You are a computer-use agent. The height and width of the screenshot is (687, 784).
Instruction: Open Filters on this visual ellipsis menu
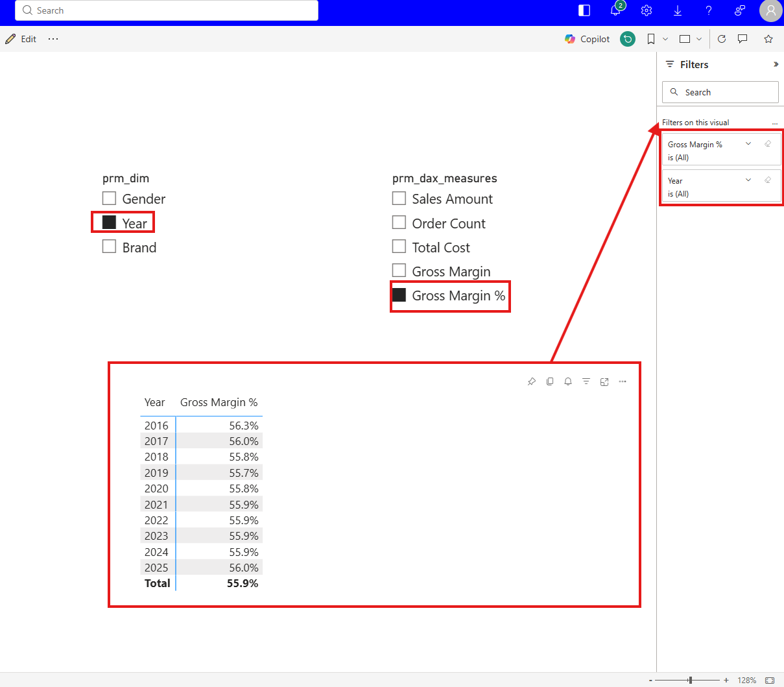775,123
